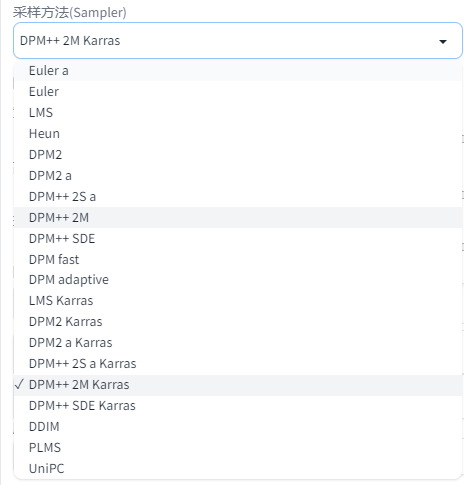Select DPM2 a option

point(238,176)
